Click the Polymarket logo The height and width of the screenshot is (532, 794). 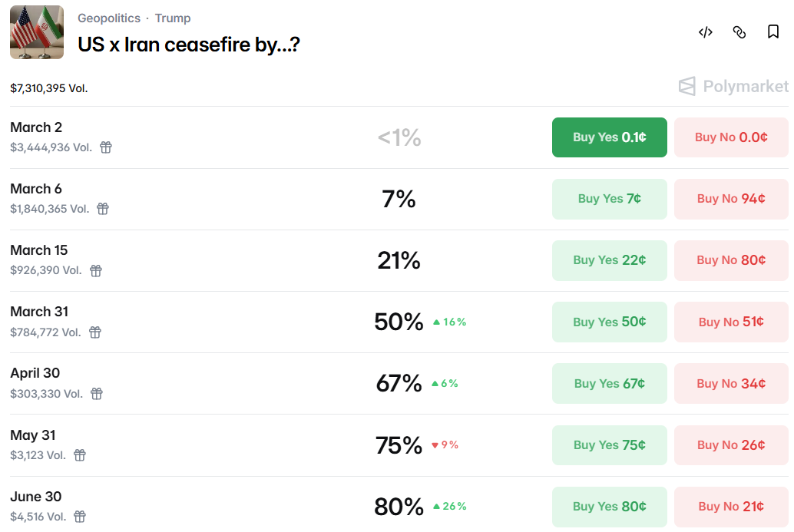(x=733, y=87)
